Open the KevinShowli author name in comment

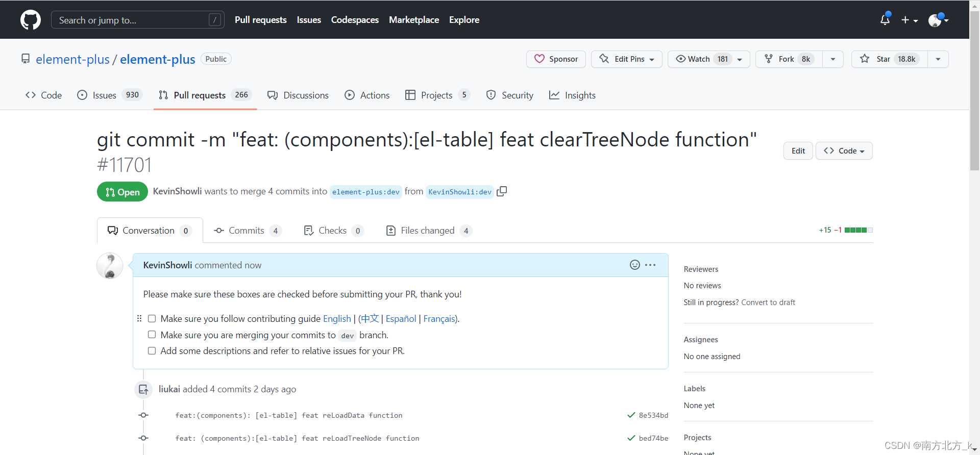[x=167, y=265]
